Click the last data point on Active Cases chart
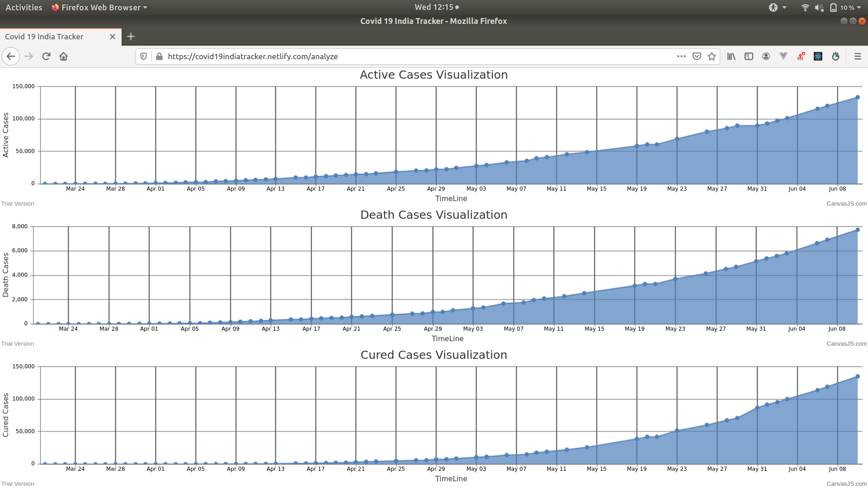868x488 pixels. tap(858, 97)
